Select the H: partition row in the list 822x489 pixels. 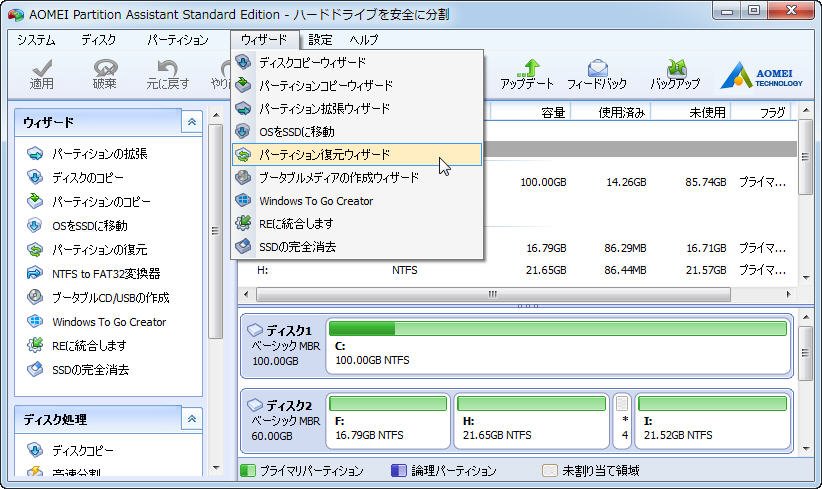pos(518,270)
